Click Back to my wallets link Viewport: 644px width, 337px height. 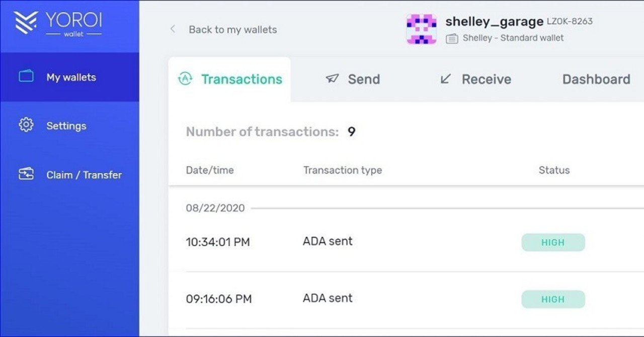click(232, 30)
